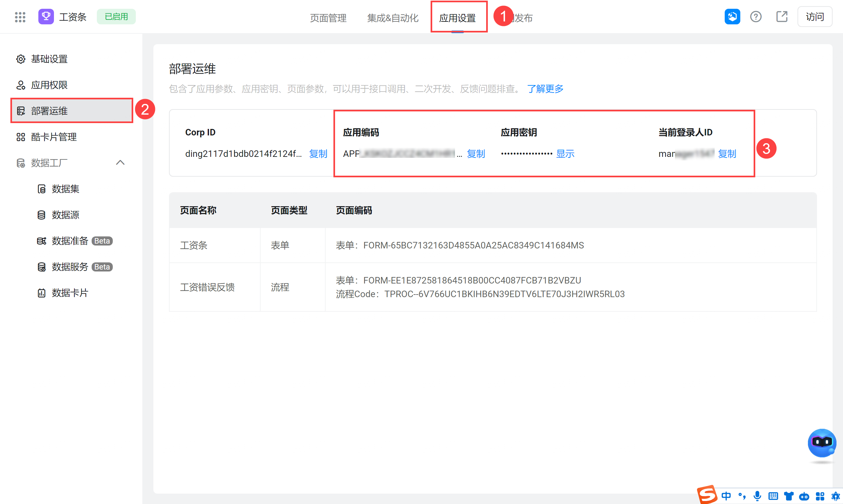Click the 访问 button

coord(814,17)
